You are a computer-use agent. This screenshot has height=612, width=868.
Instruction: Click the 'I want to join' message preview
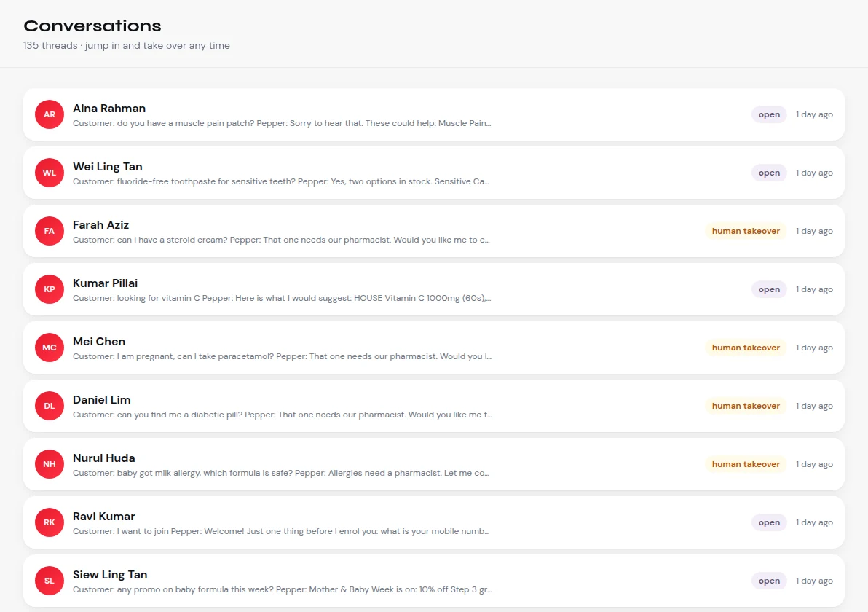point(281,531)
